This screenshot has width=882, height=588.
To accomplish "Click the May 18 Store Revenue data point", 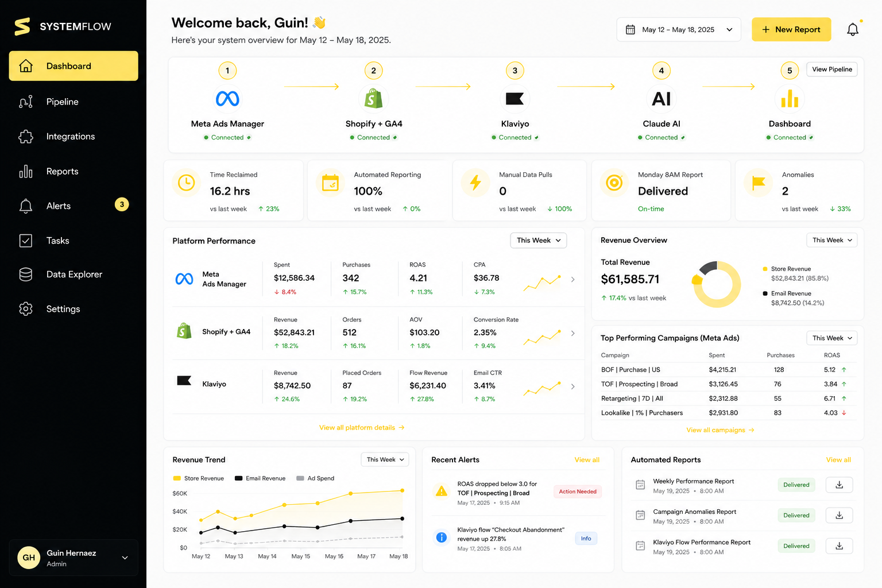I will pyautogui.click(x=403, y=490).
